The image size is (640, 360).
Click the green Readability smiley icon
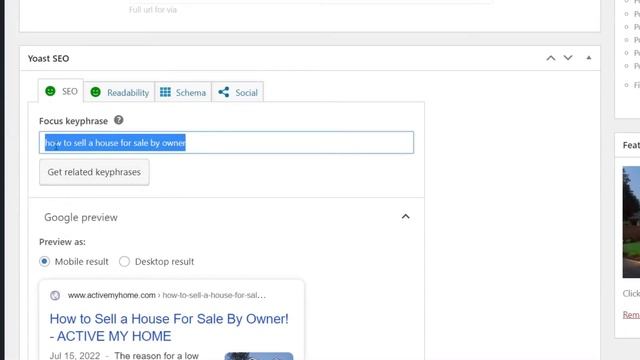pos(96,92)
